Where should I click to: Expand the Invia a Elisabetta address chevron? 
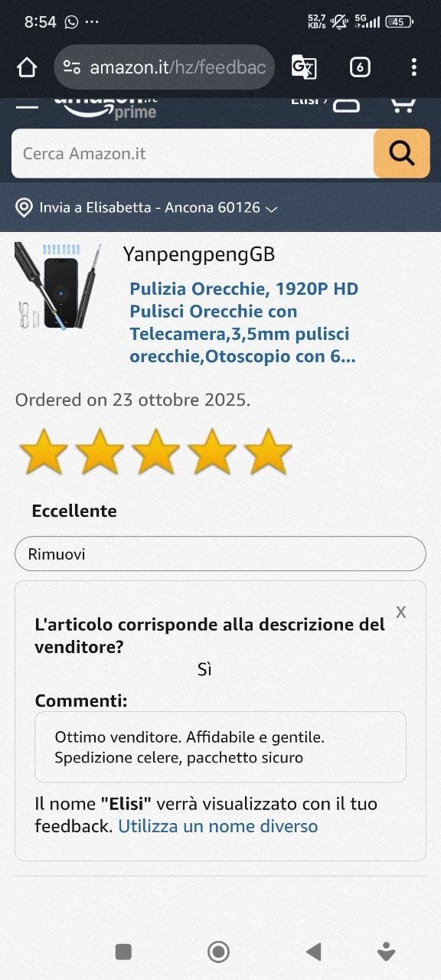point(270,208)
